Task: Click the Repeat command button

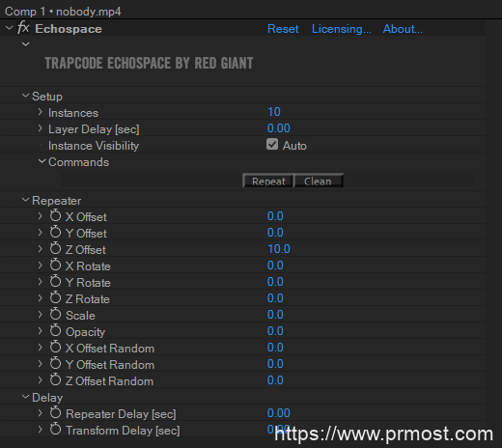Action: click(x=268, y=181)
